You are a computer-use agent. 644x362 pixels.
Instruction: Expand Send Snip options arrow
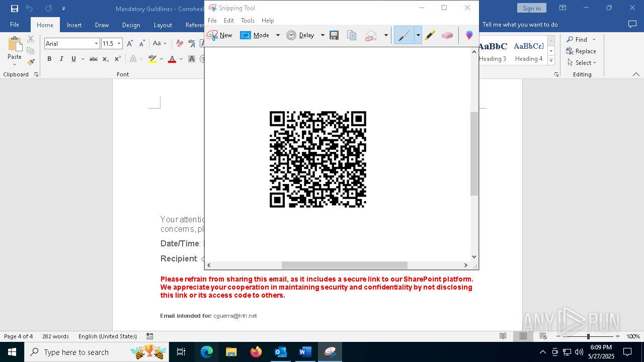click(386, 35)
